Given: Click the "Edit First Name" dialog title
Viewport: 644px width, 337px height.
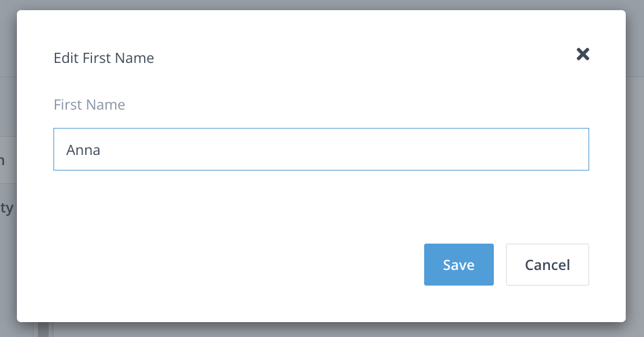Looking at the screenshot, I should pyautogui.click(x=103, y=58).
